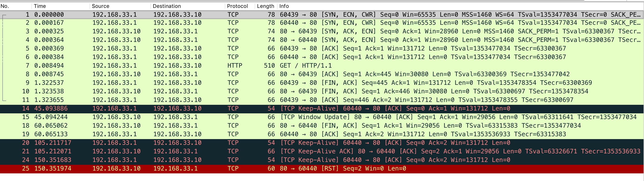
Task: Click the Length column header
Action: coord(266,6)
